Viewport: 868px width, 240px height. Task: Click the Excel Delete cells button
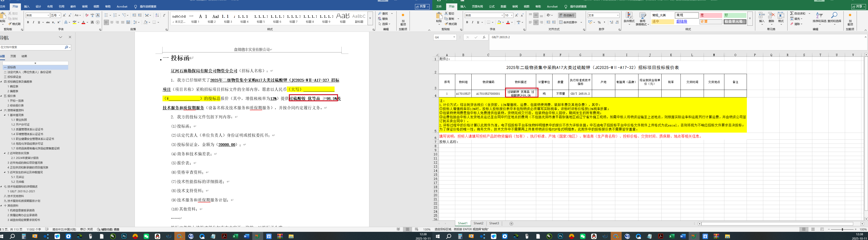pos(771,18)
